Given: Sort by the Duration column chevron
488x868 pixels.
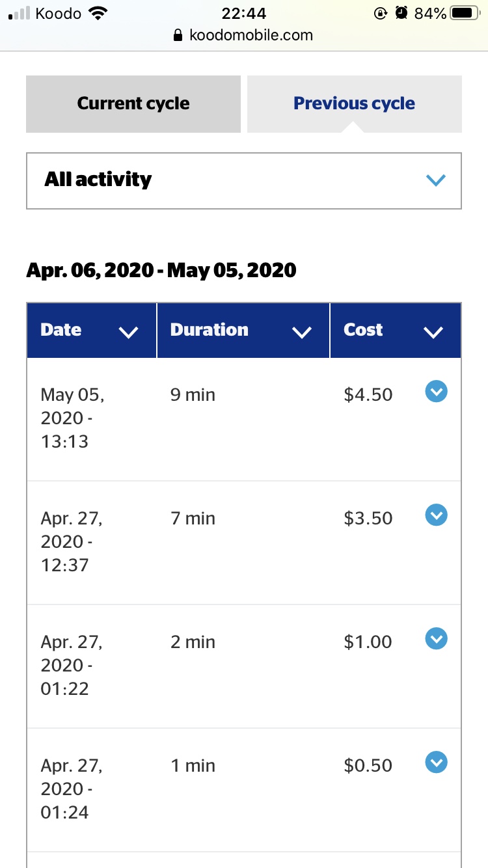Looking at the screenshot, I should (302, 332).
